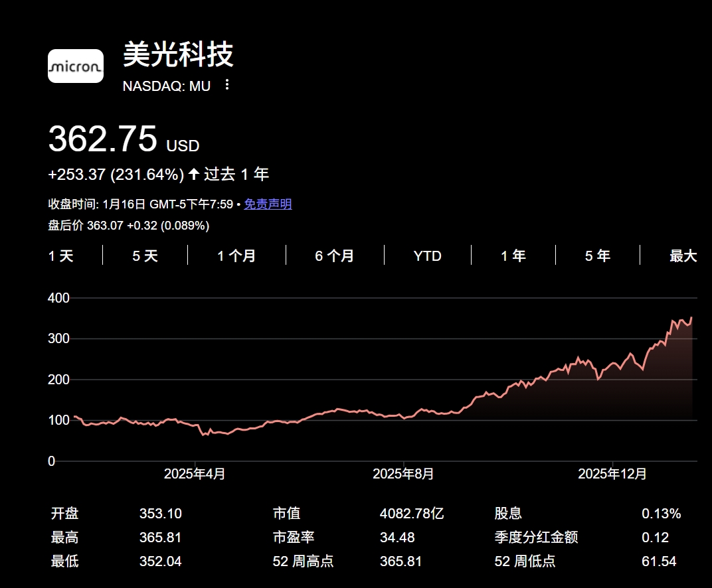Show the 6个月 performance chart

pyautogui.click(x=335, y=256)
